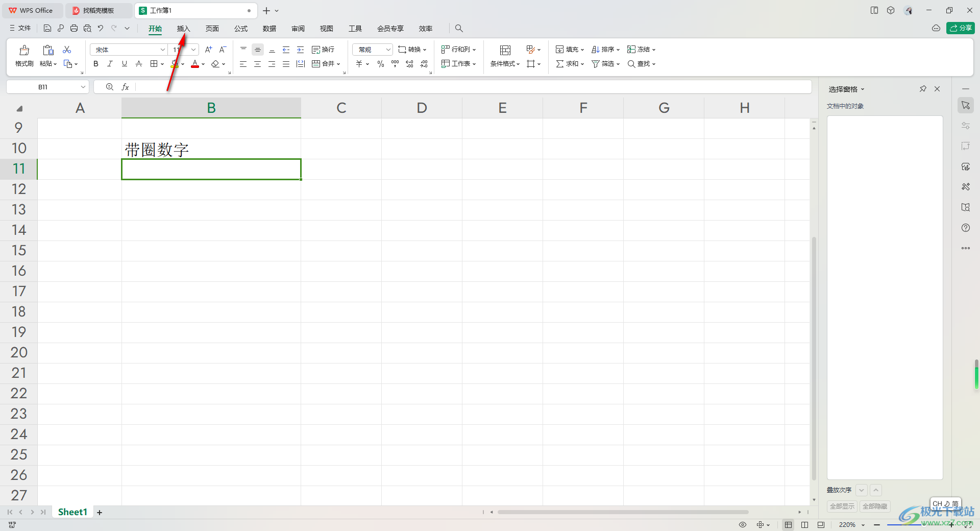Image resolution: width=980 pixels, height=531 pixels.
Task: Toggle Strikethrough formatting
Action: 138,64
